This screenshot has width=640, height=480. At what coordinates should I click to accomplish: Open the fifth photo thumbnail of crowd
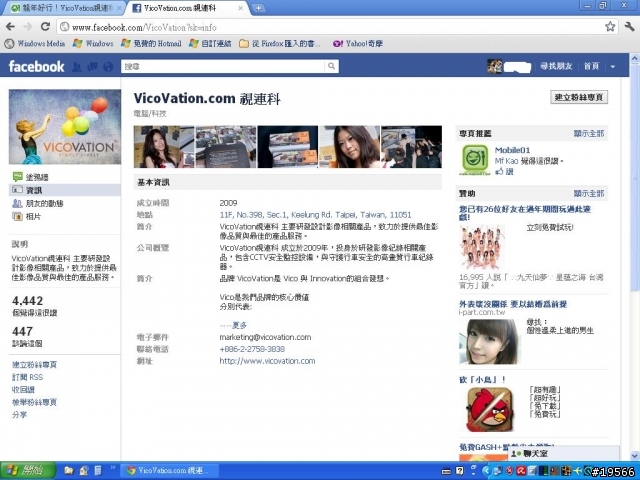[411, 147]
